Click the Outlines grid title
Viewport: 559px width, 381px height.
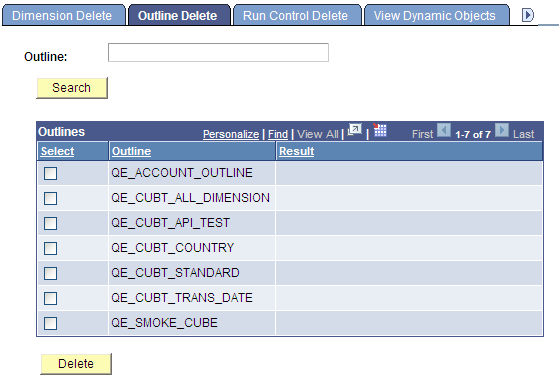tap(62, 132)
